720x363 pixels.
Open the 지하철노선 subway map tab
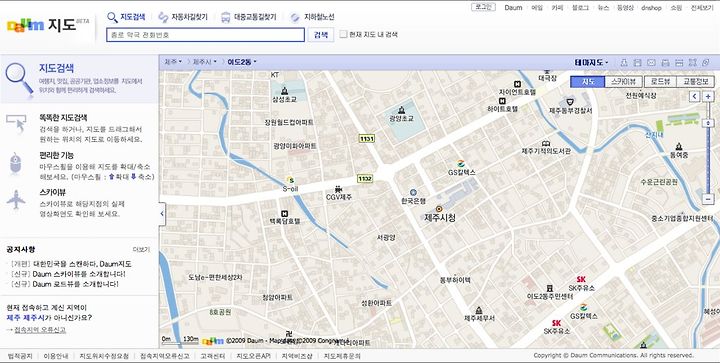click(x=312, y=17)
